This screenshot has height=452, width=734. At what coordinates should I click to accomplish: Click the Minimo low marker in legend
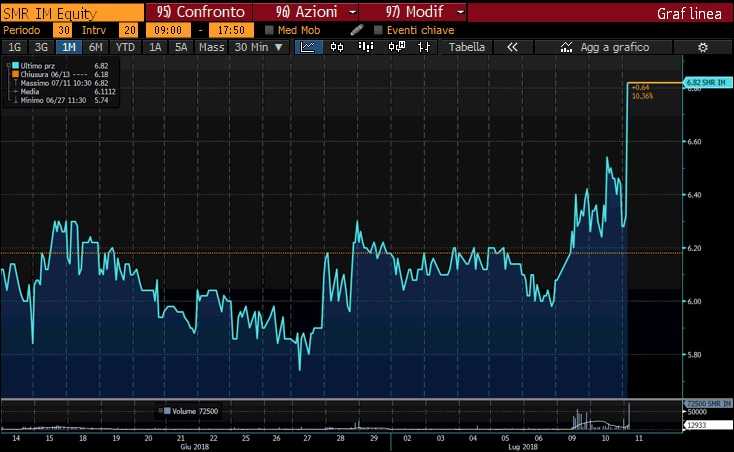coord(15,100)
